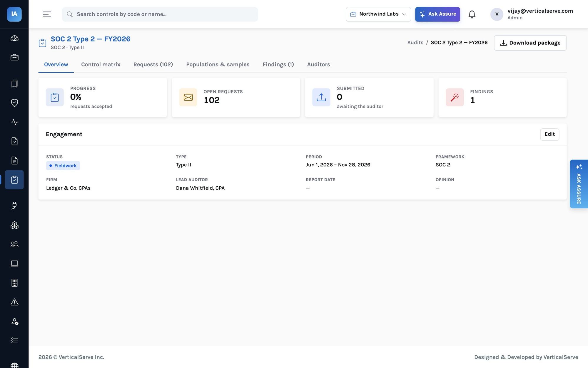The image size is (588, 368).
Task: Open the office building sidebar icon
Action: pos(14,283)
